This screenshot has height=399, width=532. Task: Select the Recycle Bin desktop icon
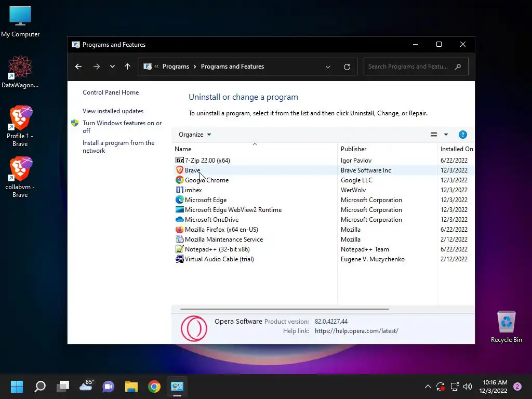tap(506, 326)
